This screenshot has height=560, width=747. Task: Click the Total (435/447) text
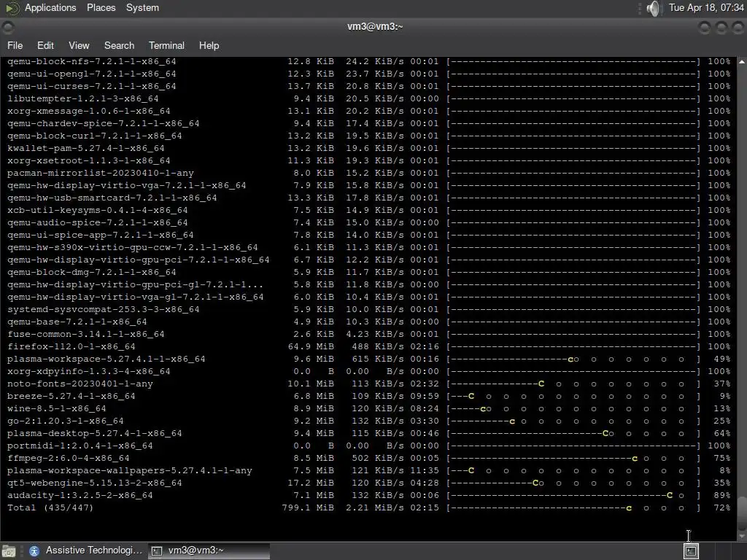point(50,507)
